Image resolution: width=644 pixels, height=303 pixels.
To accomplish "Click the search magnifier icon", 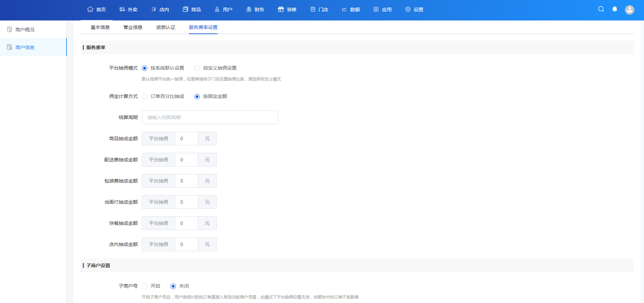I will [x=601, y=9].
